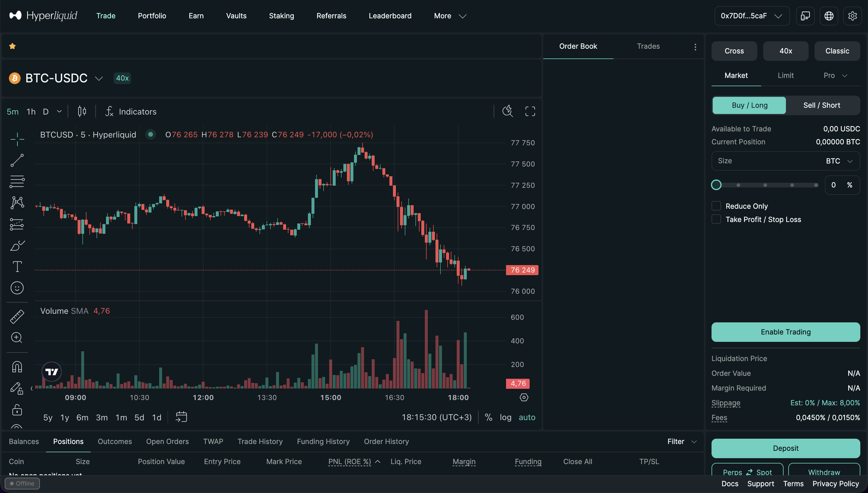Change the Size unit BTC dropdown
The width and height of the screenshot is (868, 493).
[x=839, y=161]
